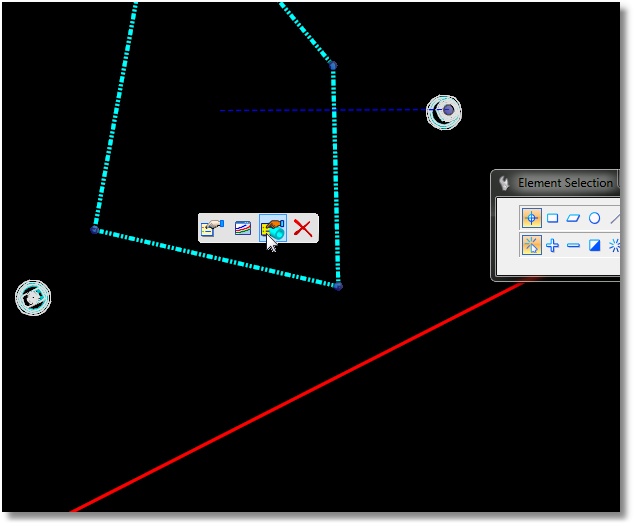The width and height of the screenshot is (634, 526).
Task: Click the Element Selection title bar
Action: point(556,183)
